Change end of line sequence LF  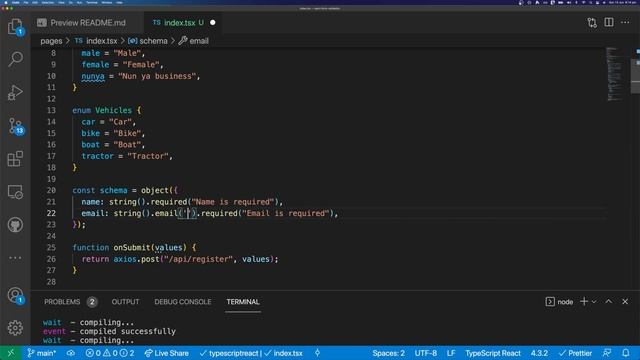click(x=451, y=353)
